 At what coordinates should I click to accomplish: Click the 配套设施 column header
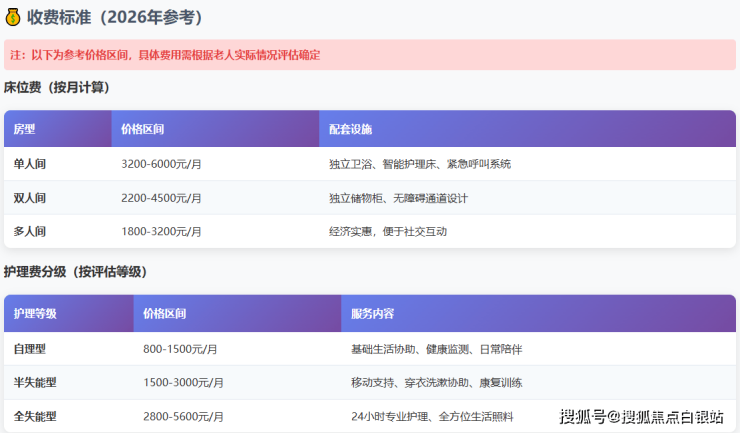(x=350, y=129)
